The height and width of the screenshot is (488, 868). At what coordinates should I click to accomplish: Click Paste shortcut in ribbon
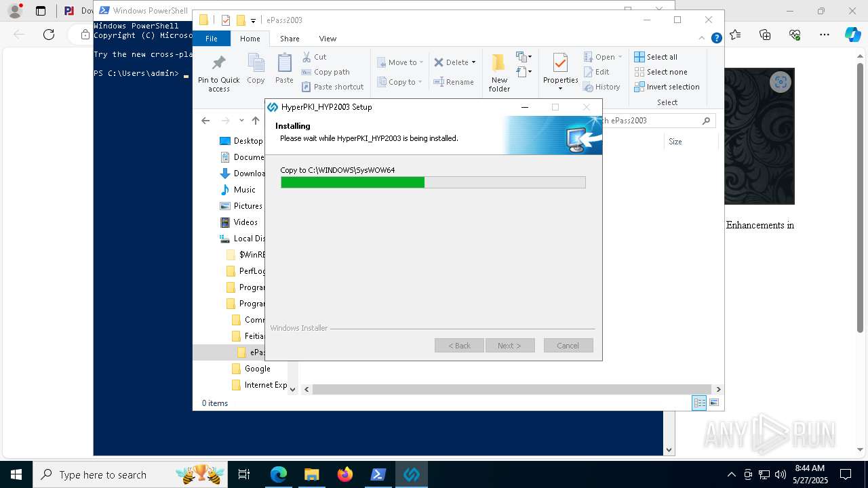(x=332, y=87)
